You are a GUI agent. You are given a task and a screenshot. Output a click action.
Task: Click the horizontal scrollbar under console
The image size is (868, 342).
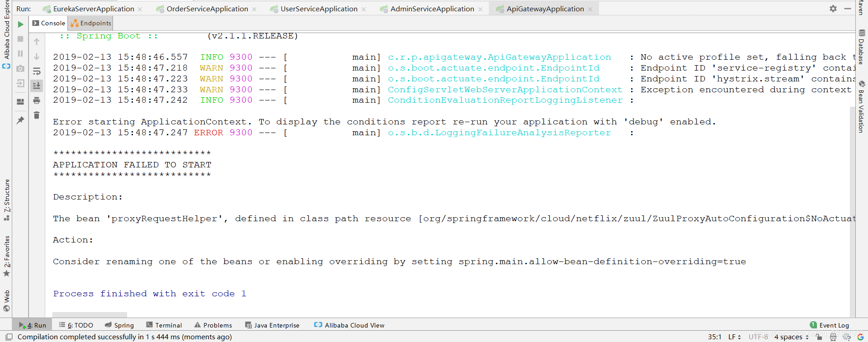(90, 314)
